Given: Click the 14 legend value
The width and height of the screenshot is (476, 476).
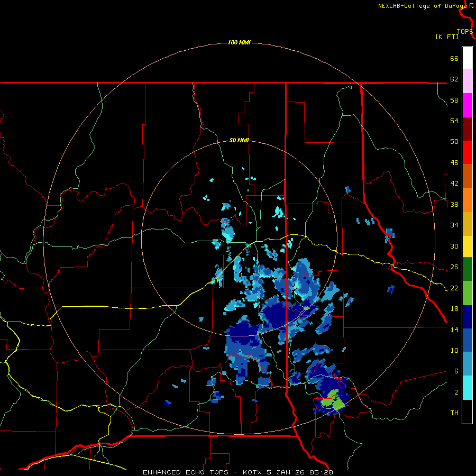Looking at the screenshot, I should [x=454, y=329].
